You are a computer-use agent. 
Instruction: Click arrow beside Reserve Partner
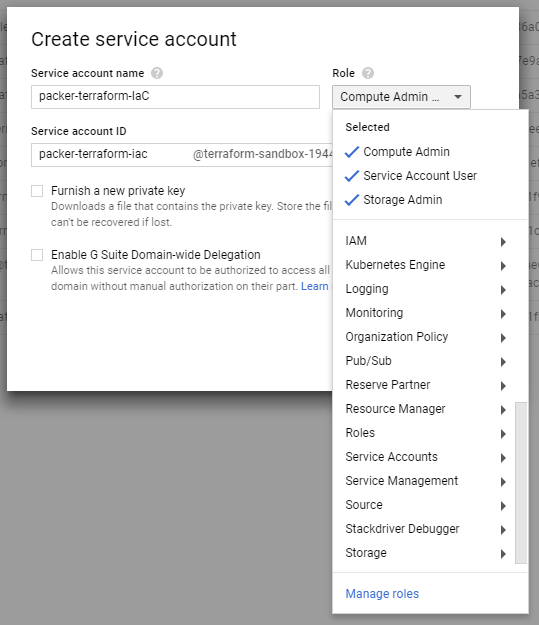[x=503, y=385]
